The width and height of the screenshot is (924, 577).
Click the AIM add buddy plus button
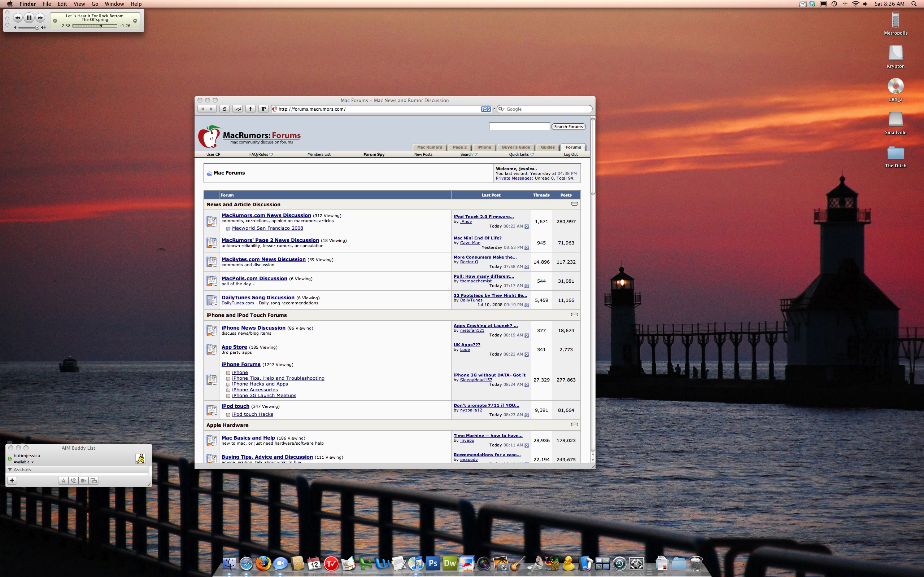[12, 480]
